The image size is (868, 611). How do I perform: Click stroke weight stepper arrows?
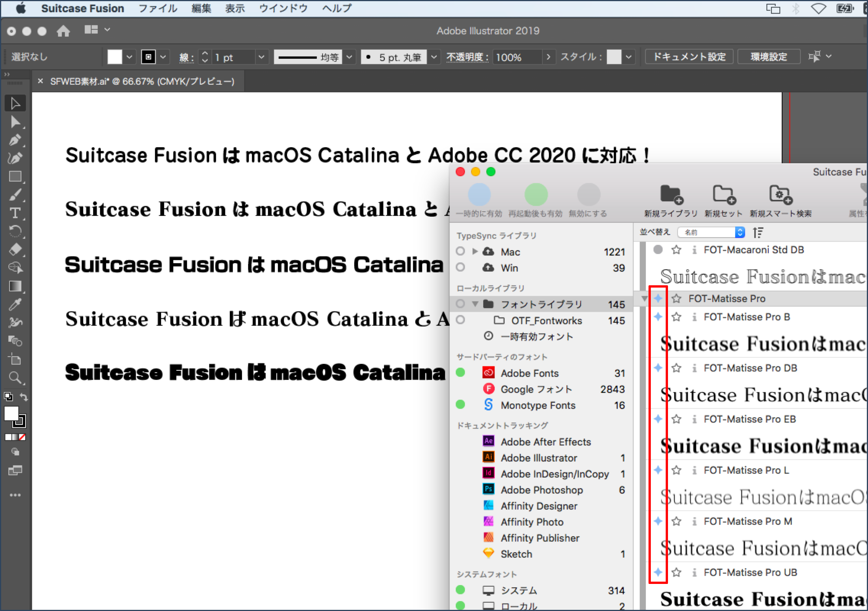pyautogui.click(x=205, y=57)
